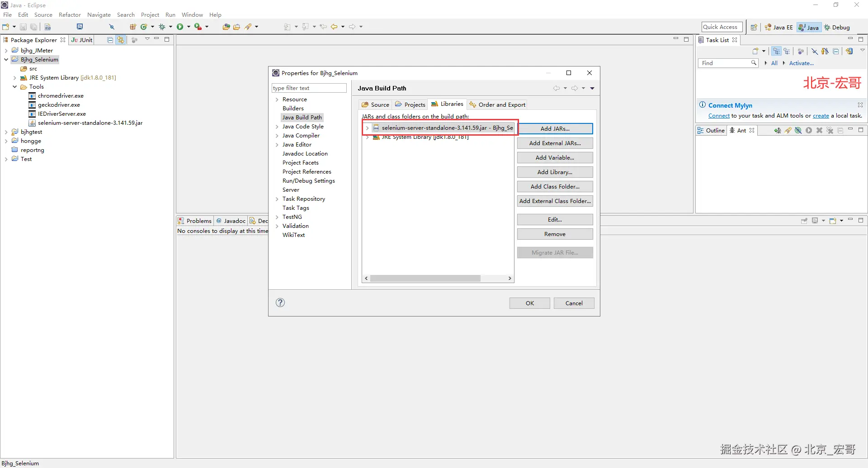Toggle Skip All Breakpoints in main toolbar
This screenshot has width=868, height=468.
click(x=112, y=27)
